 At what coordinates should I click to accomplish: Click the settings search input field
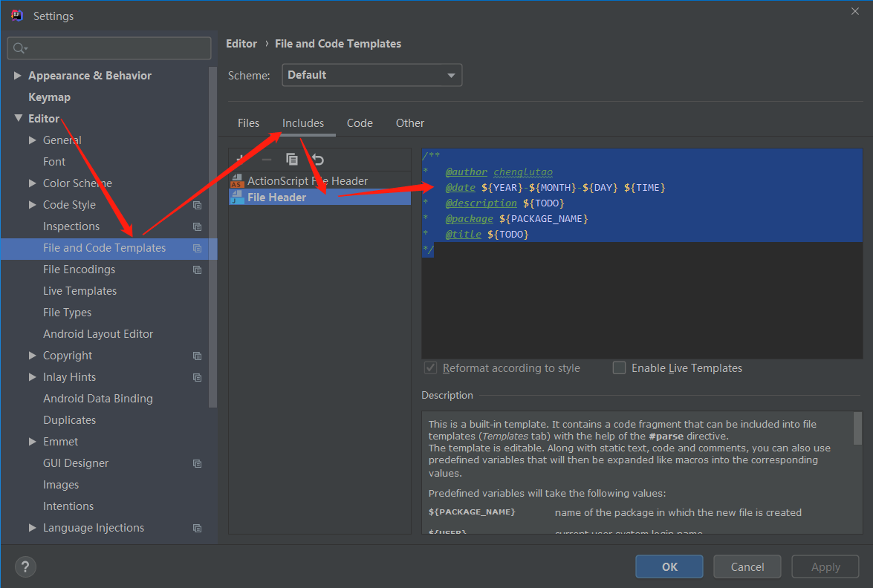(109, 48)
